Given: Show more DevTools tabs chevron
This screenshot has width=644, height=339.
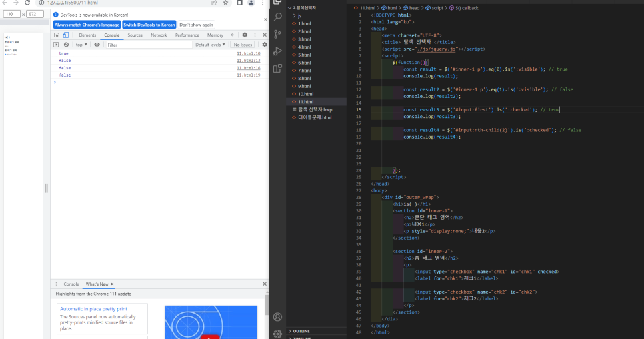Looking at the screenshot, I should [232, 35].
